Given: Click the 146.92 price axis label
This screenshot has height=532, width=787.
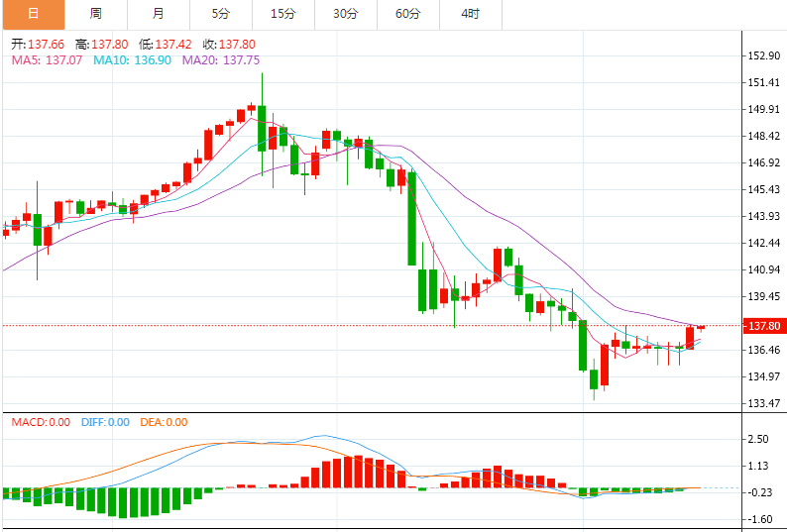Looking at the screenshot, I should [x=764, y=162].
